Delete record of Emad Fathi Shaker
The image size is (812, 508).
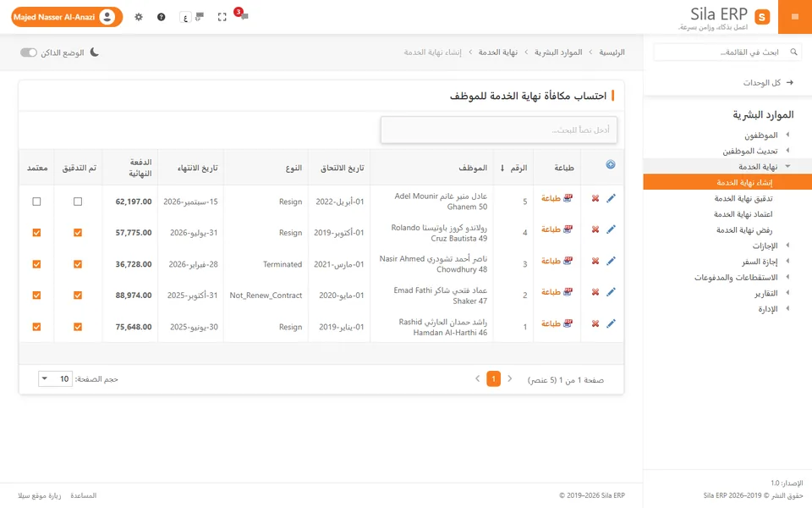[595, 292]
